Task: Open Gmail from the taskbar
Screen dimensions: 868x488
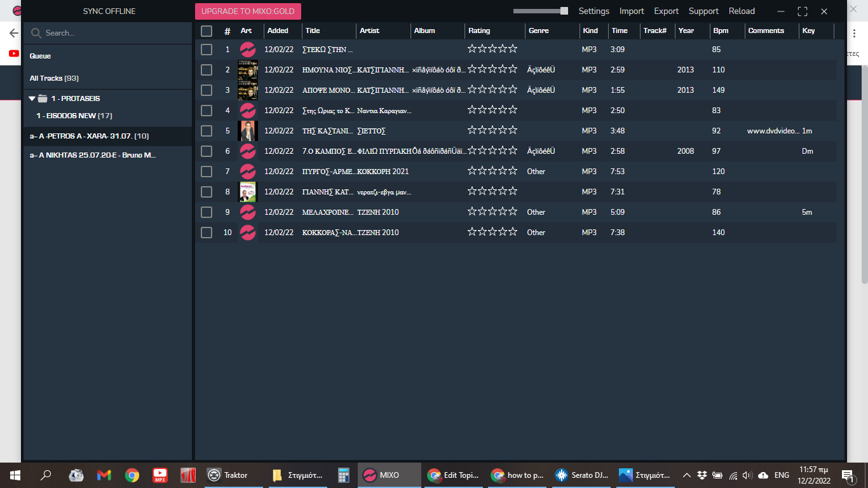Action: (x=104, y=475)
